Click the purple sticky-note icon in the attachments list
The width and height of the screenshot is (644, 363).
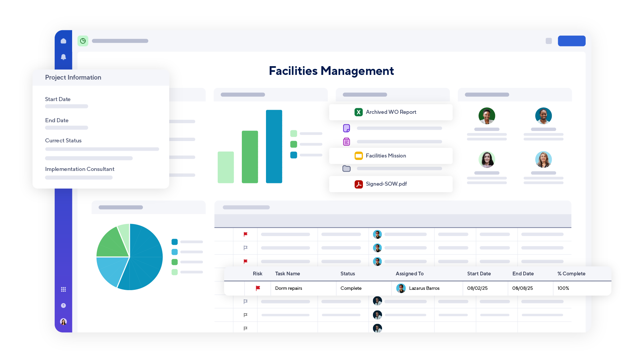(346, 128)
